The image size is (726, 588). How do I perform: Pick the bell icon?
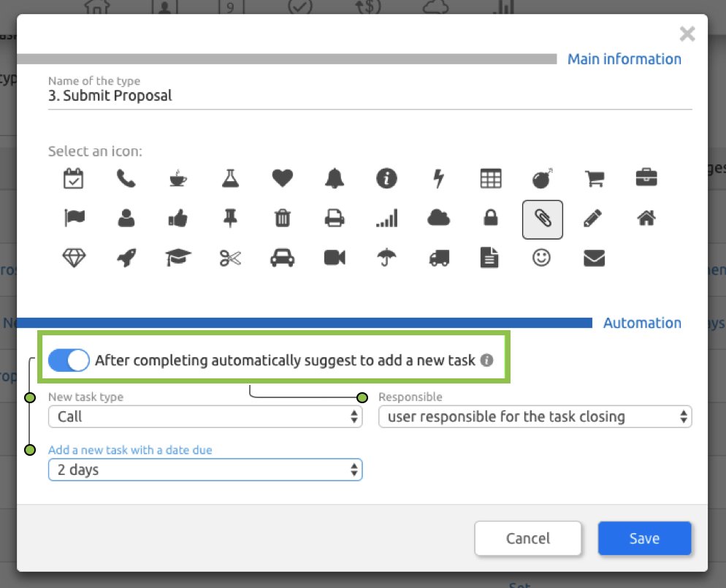(335, 178)
